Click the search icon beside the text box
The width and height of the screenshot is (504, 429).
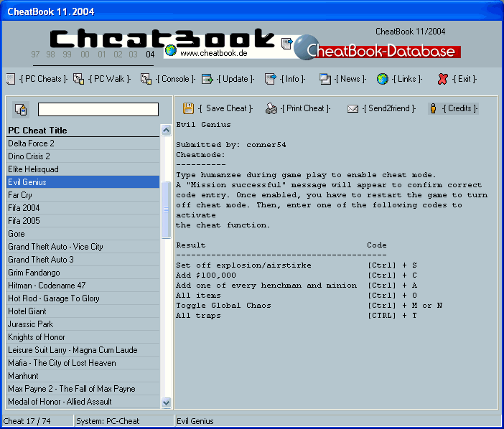21,109
